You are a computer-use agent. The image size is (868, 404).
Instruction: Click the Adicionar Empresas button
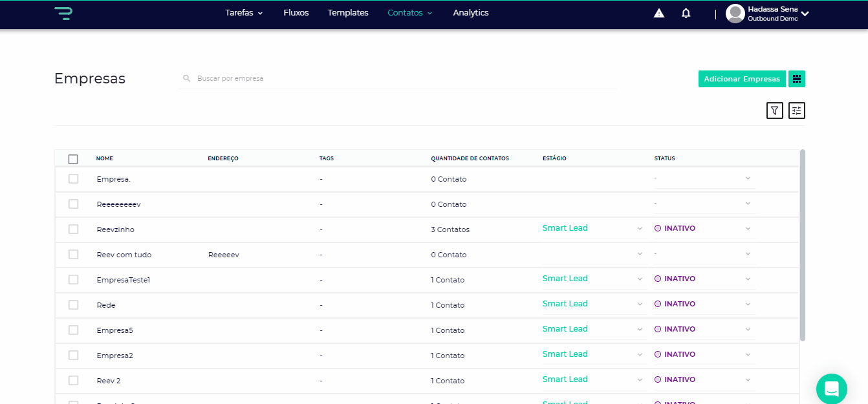(x=741, y=79)
